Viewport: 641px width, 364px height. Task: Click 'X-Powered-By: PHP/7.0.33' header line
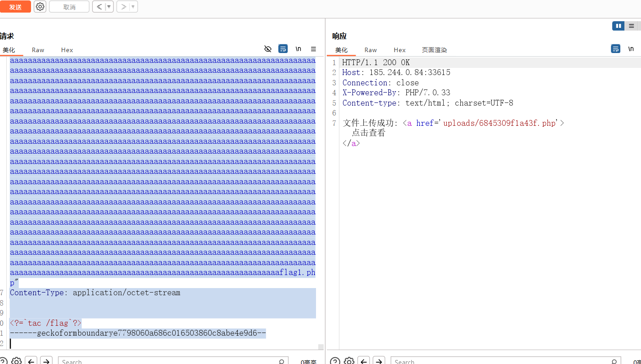(x=396, y=93)
